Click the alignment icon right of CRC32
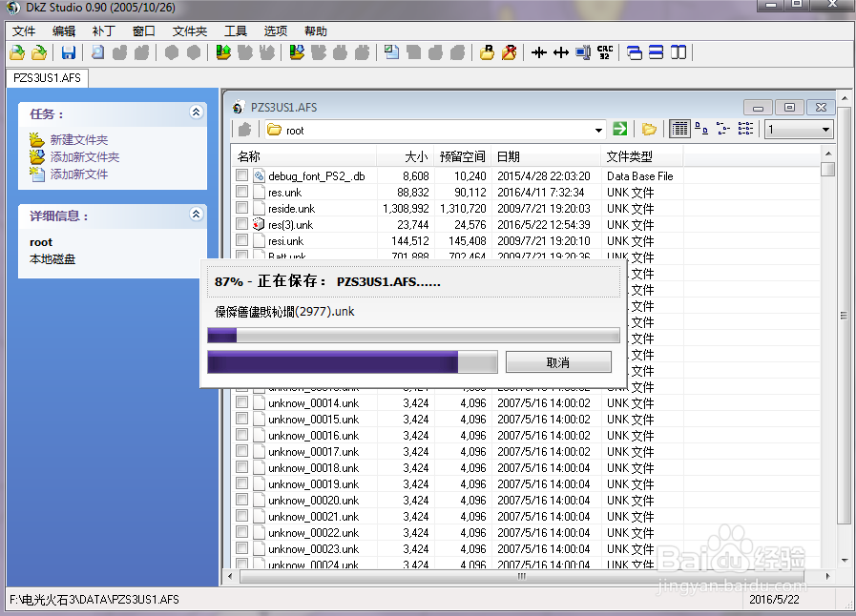The height and width of the screenshot is (616, 856). pos(635,52)
